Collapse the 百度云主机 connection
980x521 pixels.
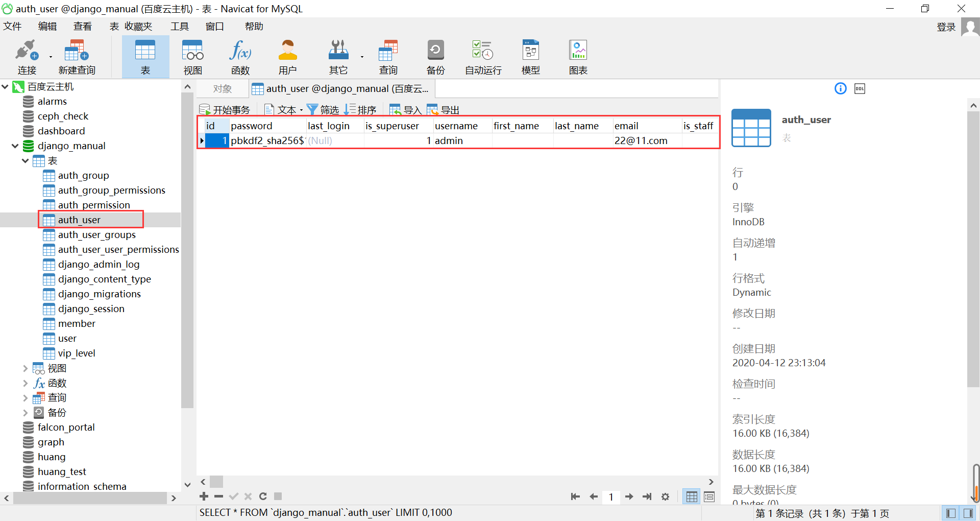coord(5,87)
